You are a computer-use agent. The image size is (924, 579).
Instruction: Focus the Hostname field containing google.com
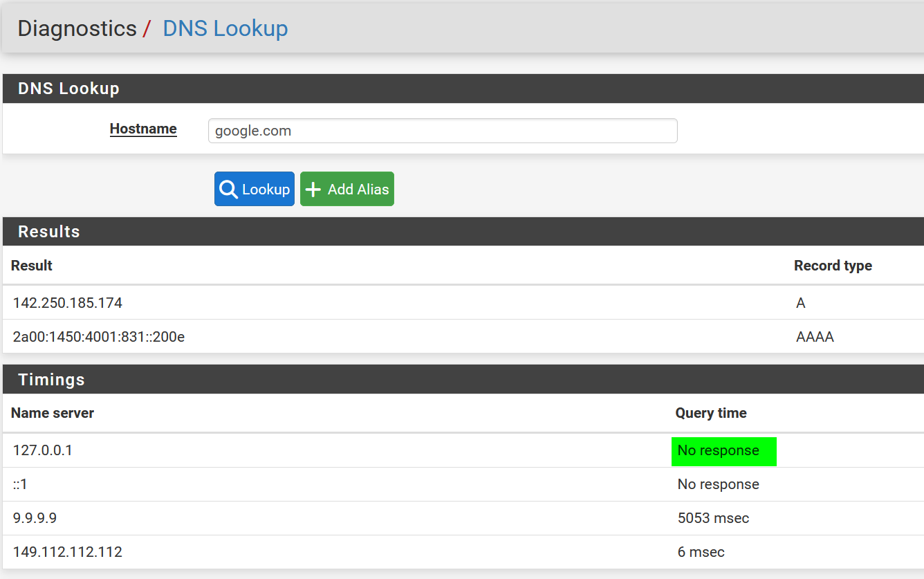443,131
